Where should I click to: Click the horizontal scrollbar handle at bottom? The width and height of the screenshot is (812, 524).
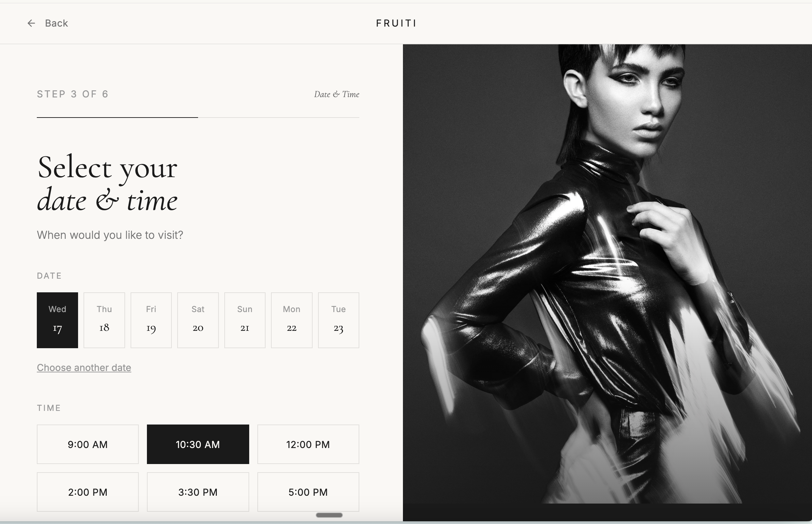pos(329,515)
